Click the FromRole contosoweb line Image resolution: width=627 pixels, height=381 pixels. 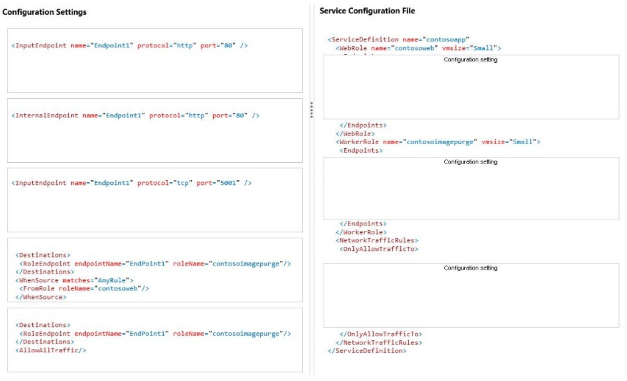pos(84,288)
